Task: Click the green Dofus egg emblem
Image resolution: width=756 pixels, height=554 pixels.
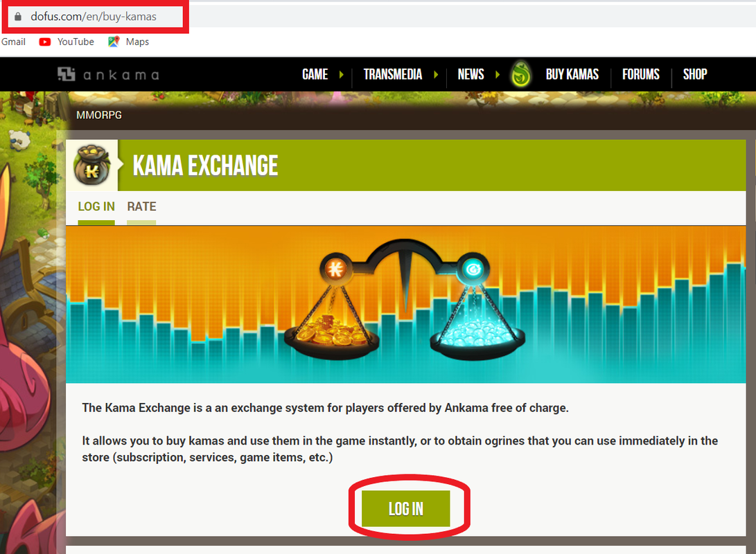Action: pyautogui.click(x=520, y=75)
